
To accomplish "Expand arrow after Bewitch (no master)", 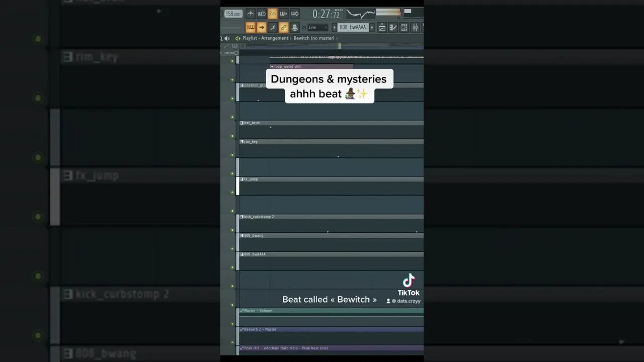I will (337, 38).
